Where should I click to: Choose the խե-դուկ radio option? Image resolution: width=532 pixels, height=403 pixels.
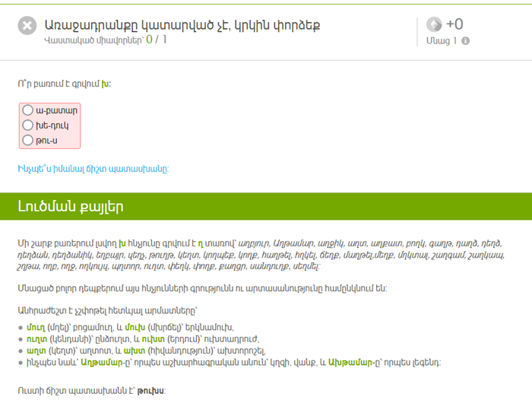point(28,125)
